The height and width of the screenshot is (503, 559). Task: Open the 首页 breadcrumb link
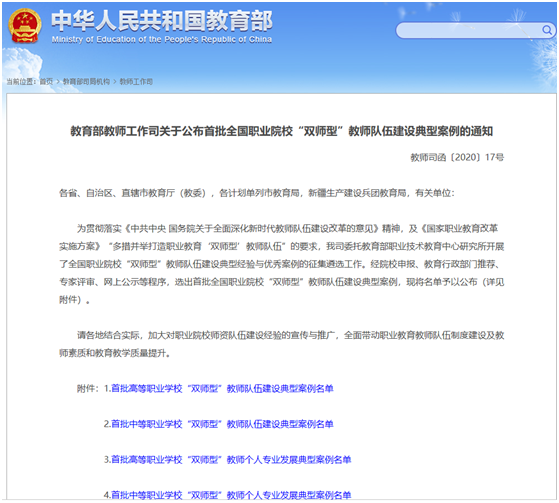point(46,82)
